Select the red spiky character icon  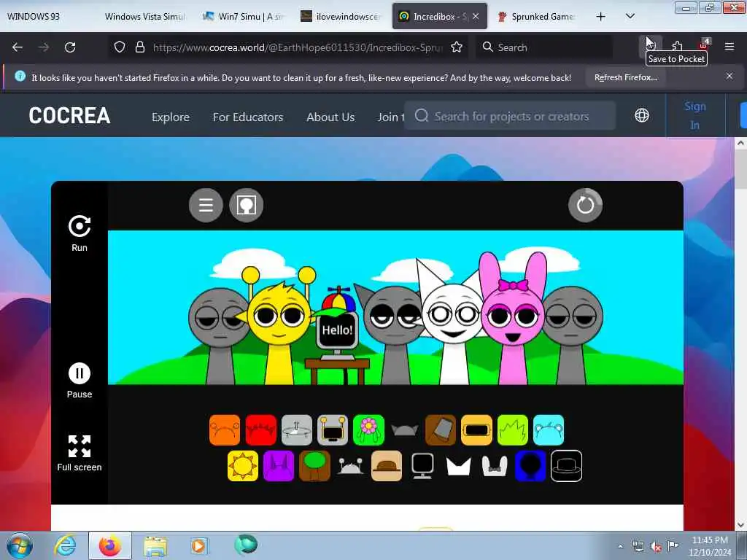(x=261, y=430)
